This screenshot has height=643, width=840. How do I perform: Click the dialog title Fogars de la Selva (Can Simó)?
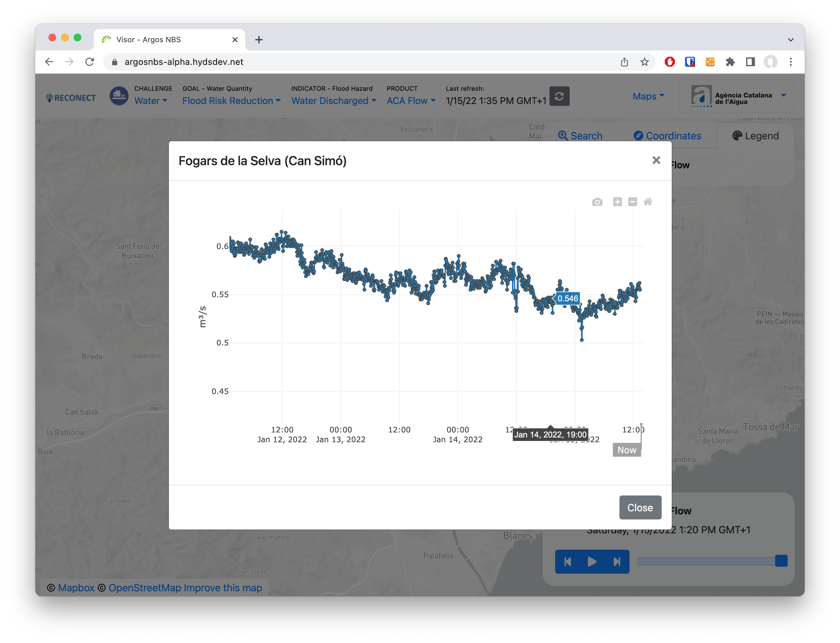(262, 161)
